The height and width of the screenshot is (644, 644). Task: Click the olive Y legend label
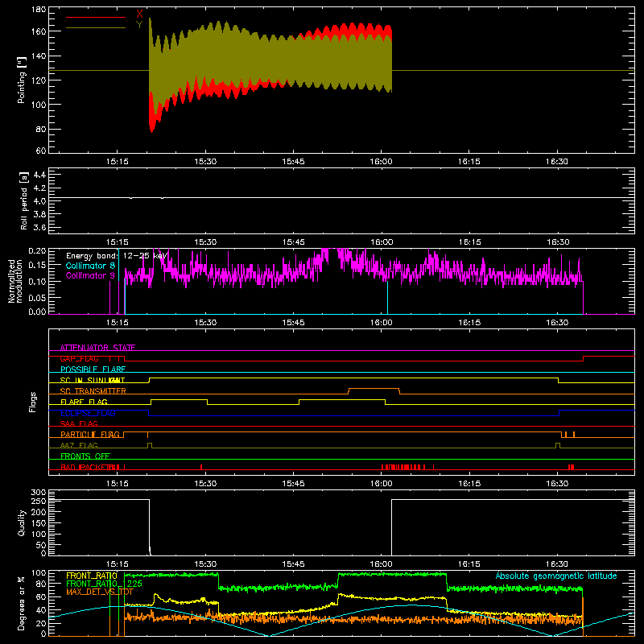pos(139,25)
